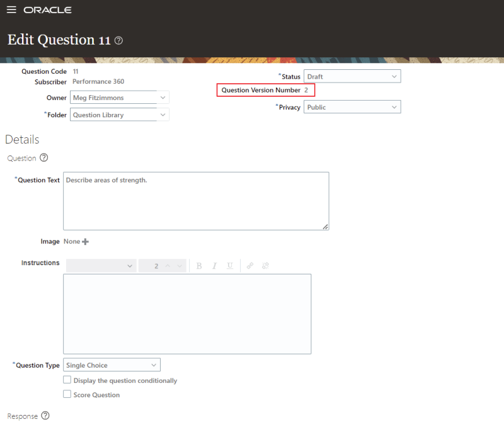Insert a link in Instructions editor

point(250,266)
